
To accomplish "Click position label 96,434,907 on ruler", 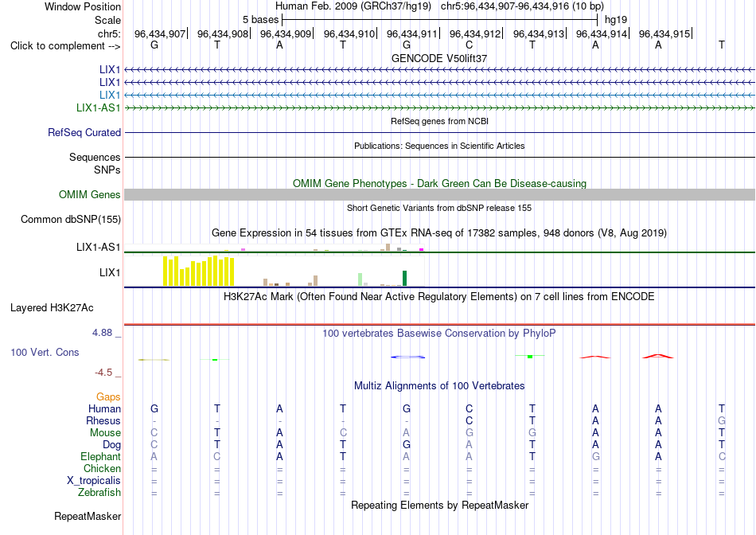I will [160, 33].
